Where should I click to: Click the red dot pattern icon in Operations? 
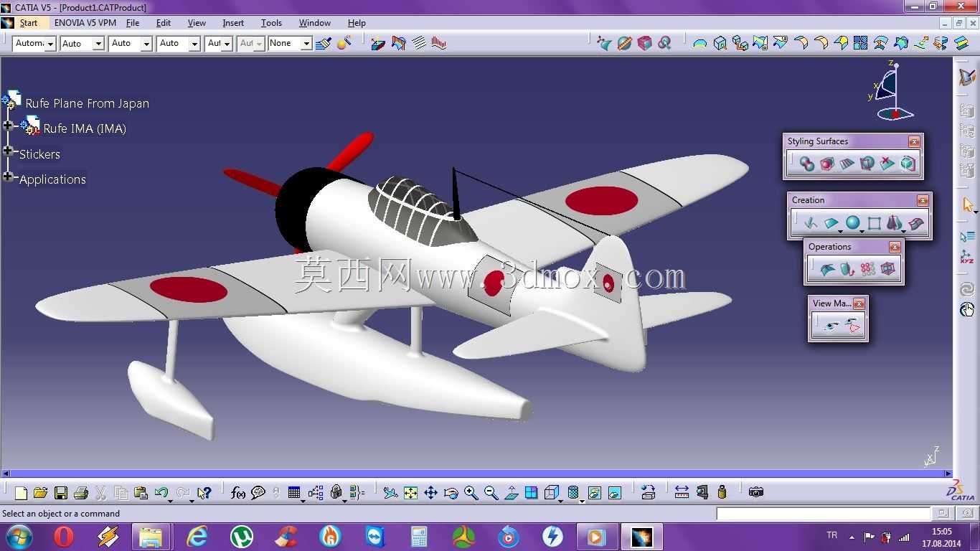[868, 270]
